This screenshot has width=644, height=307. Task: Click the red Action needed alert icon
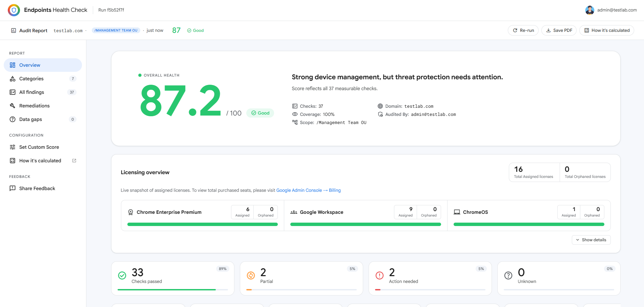coord(379,275)
